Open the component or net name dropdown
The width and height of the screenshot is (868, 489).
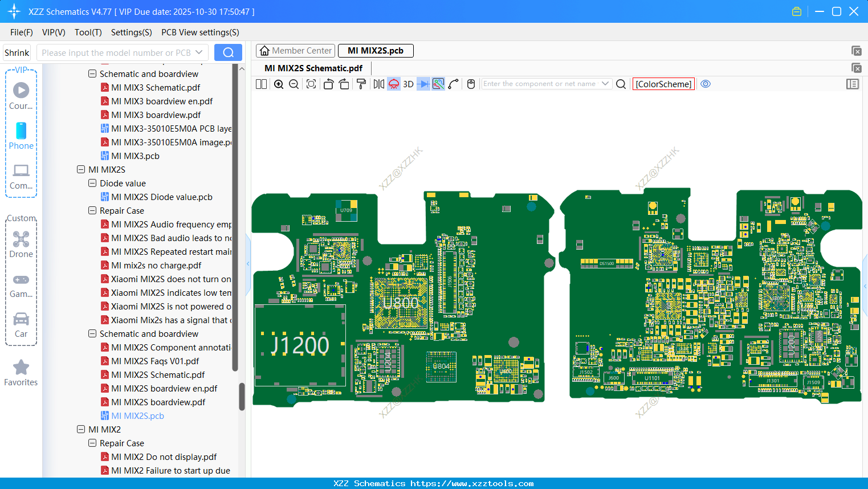605,84
